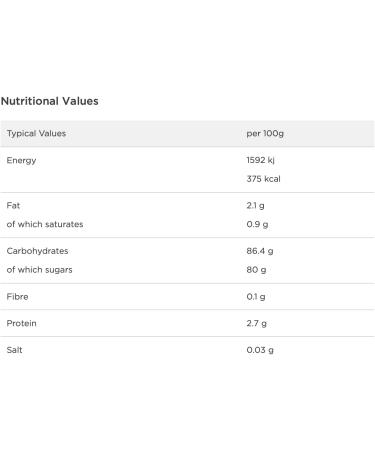Click the 0.1 g fibre value

pos(256,297)
